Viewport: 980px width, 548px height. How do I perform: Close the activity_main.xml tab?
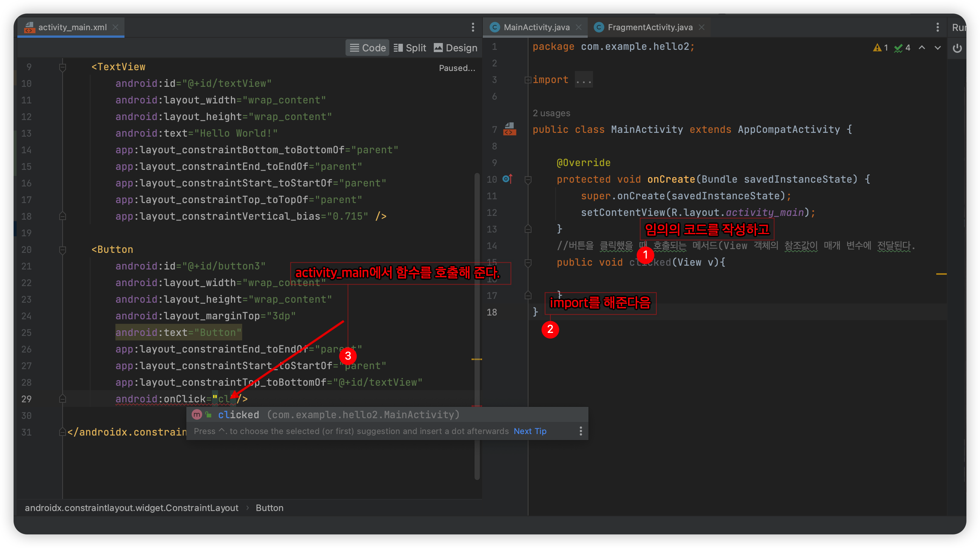pos(115,28)
